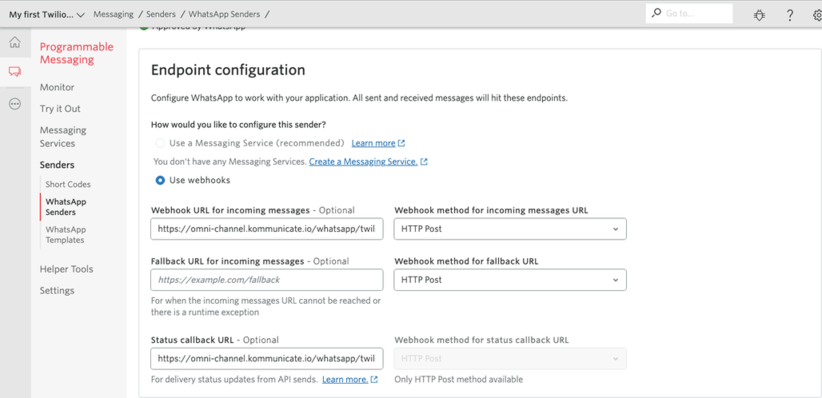
Task: Click the search magnifier in Go to box
Action: click(x=656, y=14)
